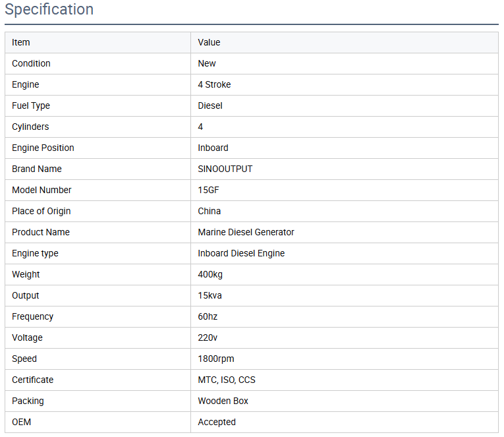Click the Cylinders row label
Image resolution: width=504 pixels, height=437 pixels.
30,127
